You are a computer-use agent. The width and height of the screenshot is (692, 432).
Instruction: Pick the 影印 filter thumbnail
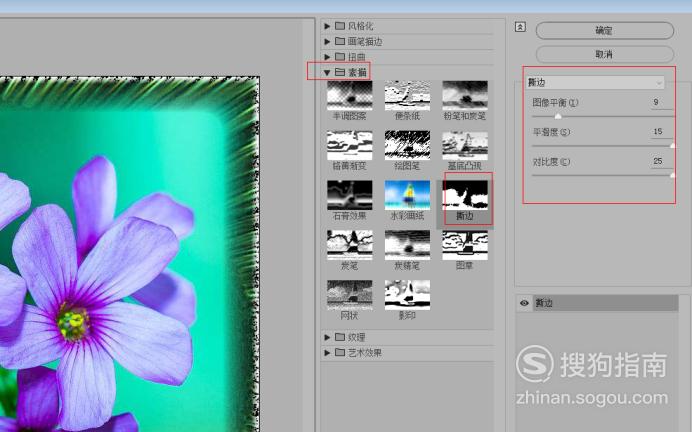tap(407, 295)
